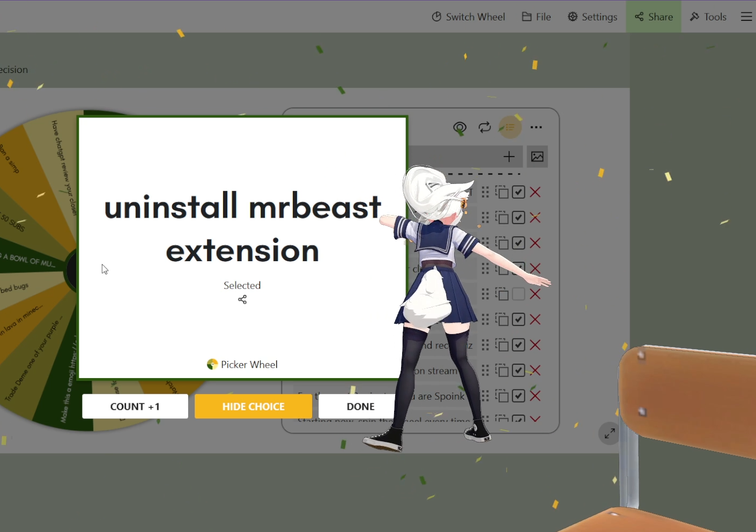Click the plus icon to add an input
This screenshot has width=756, height=532.
point(509,157)
